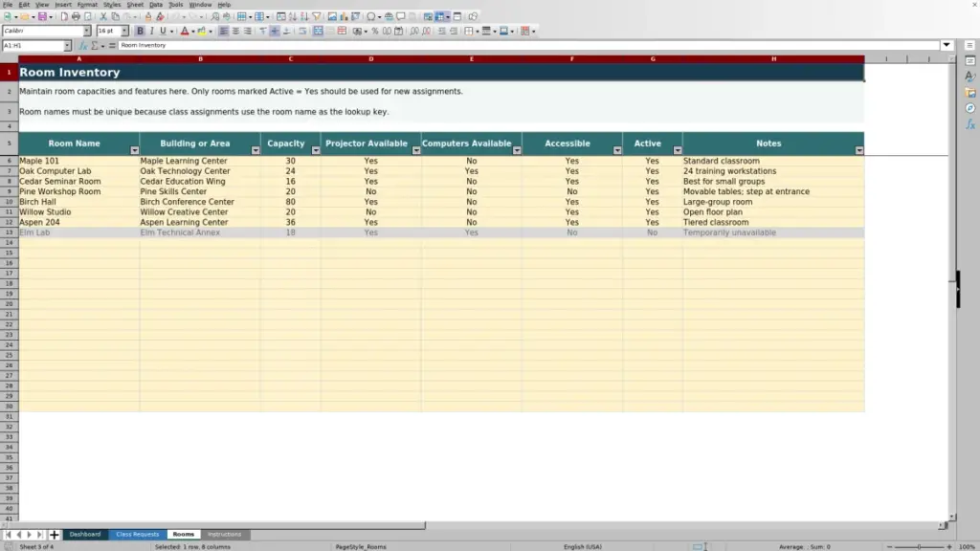Switch to the Dashboard sheet tab
980x551 pixels.
click(x=85, y=534)
